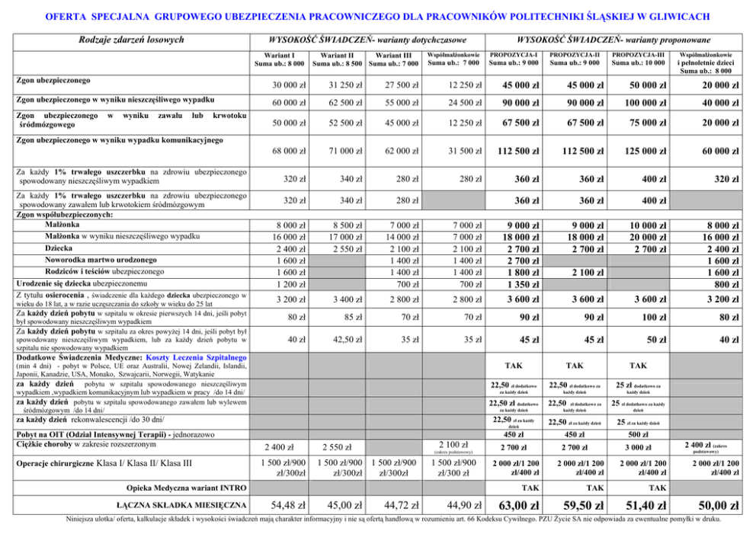Click the warianty proponowane column group header
Screen dimensions: 756x534
point(614,39)
